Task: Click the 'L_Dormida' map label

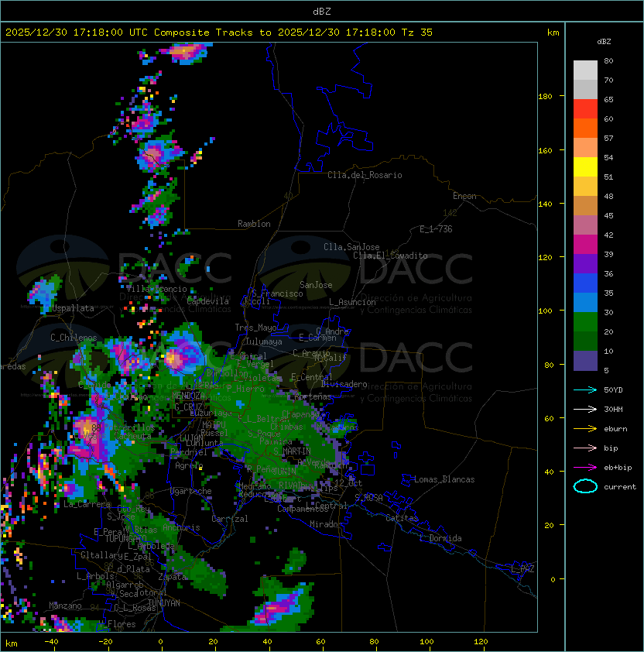Action: [x=440, y=538]
